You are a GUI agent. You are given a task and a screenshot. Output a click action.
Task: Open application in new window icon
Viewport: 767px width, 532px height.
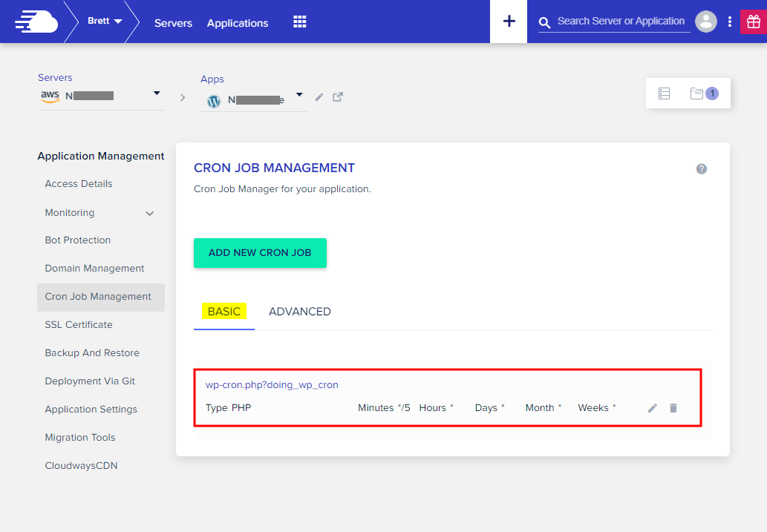pyautogui.click(x=338, y=96)
